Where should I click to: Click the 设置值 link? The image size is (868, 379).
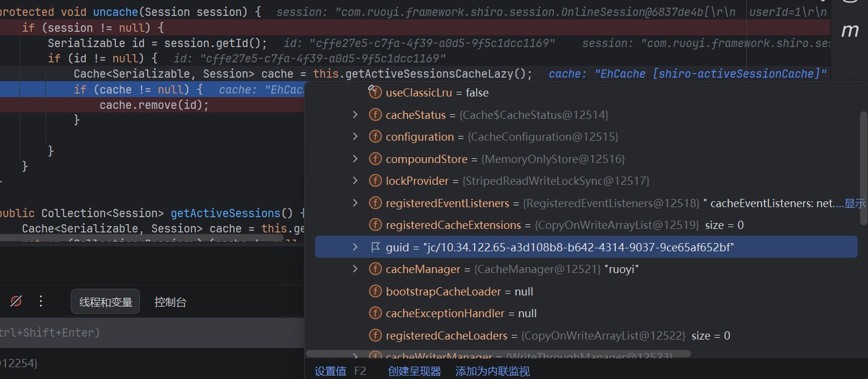(330, 371)
